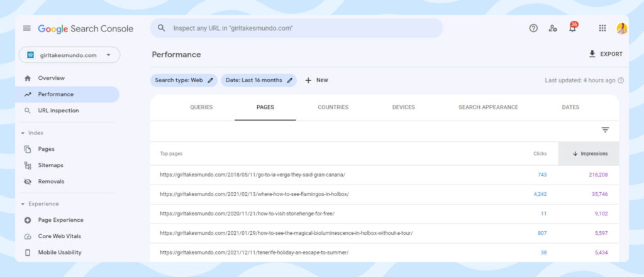The height and width of the screenshot is (277, 644).
Task: Click the Google Search Console logo
Action: [86, 29]
